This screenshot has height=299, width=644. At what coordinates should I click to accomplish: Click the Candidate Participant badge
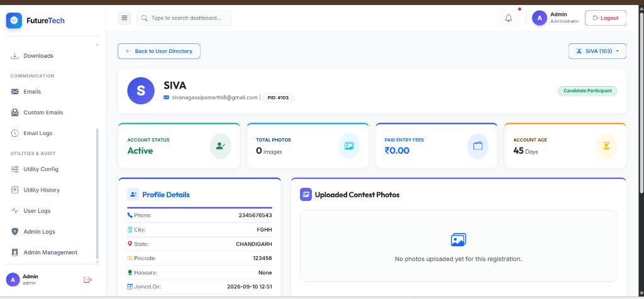point(587,90)
